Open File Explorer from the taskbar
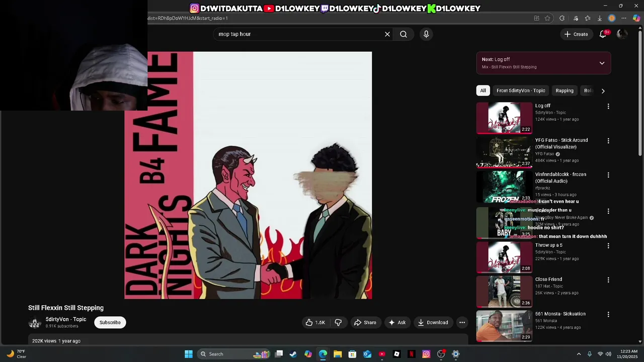Image resolution: width=644 pixels, height=362 pixels. 338,354
